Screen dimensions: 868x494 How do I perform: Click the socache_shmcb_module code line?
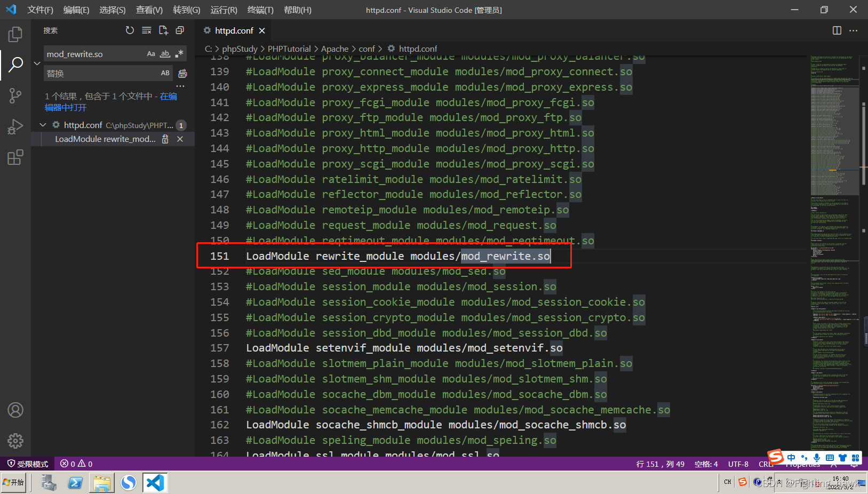436,425
